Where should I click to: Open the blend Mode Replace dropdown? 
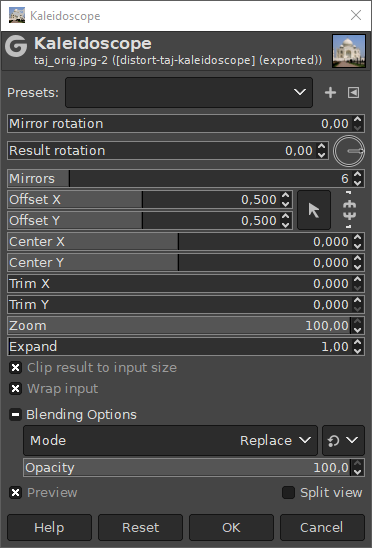click(x=170, y=440)
